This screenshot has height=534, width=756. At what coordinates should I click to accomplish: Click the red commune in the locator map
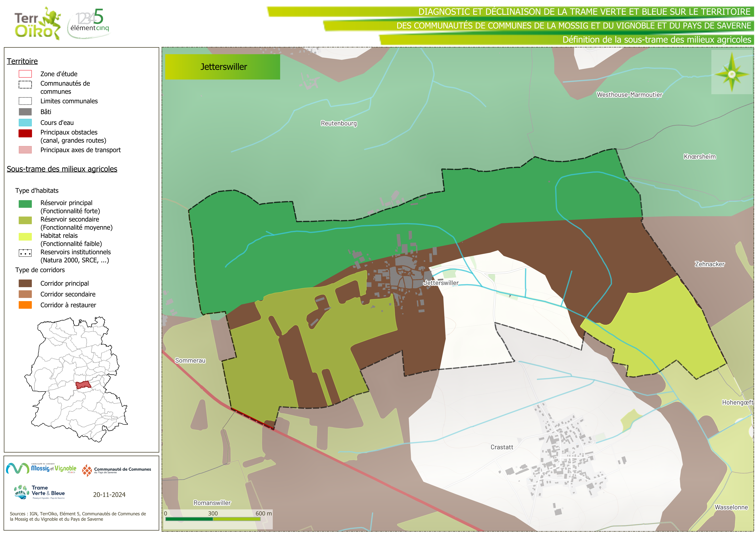tap(83, 385)
